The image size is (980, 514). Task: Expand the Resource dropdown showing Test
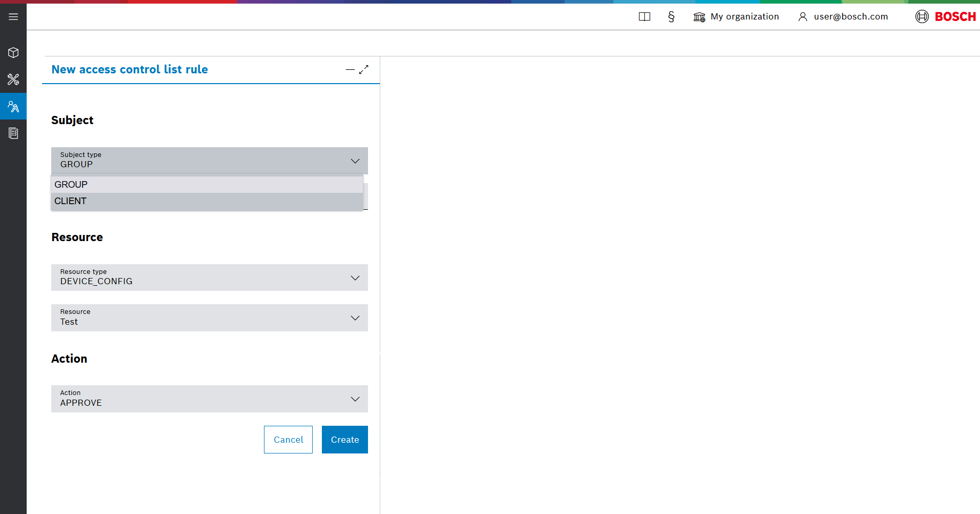click(x=209, y=318)
